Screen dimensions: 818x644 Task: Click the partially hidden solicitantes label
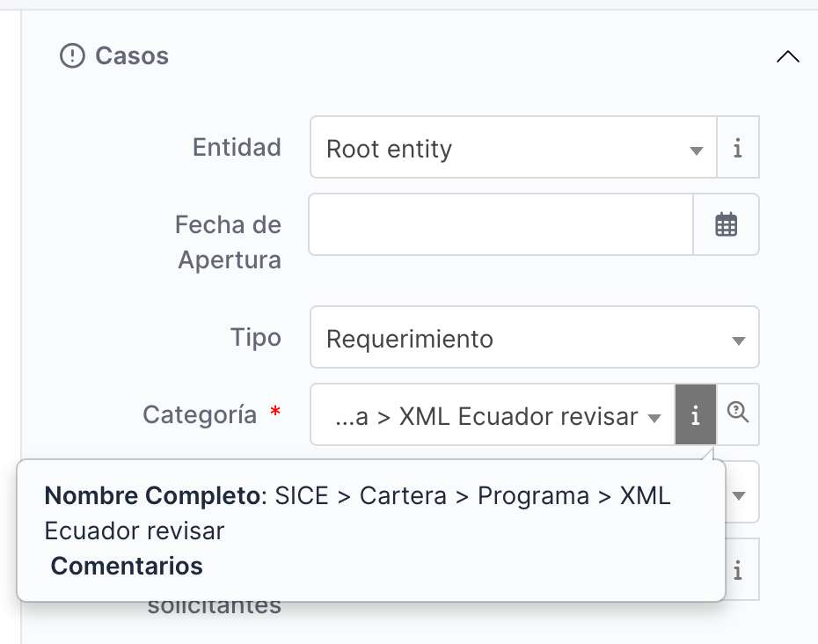215,607
